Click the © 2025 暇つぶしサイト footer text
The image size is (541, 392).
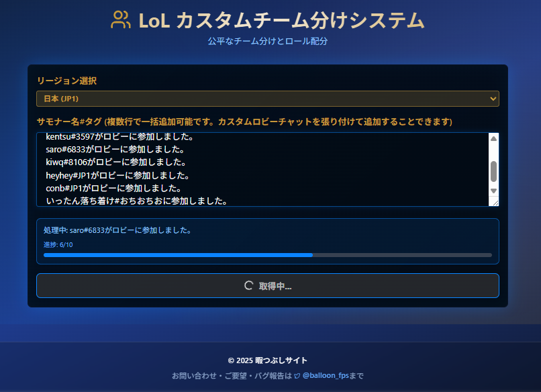pyautogui.click(x=268, y=360)
